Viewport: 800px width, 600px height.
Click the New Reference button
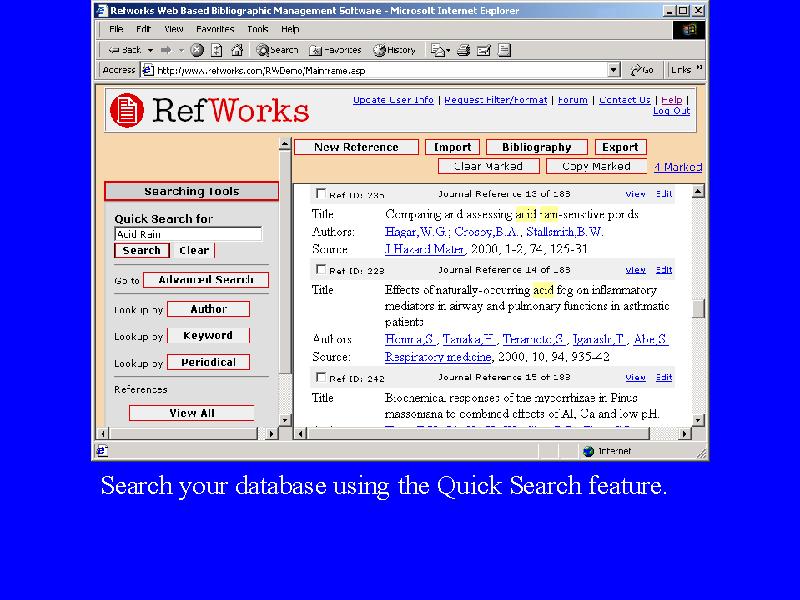point(356,147)
